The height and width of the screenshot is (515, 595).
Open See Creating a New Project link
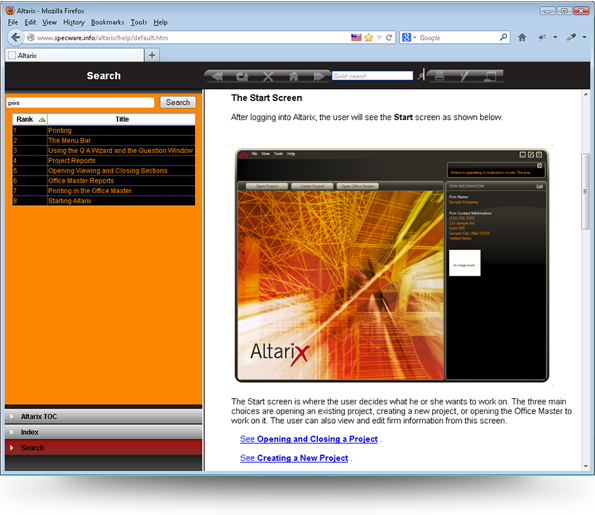click(294, 458)
